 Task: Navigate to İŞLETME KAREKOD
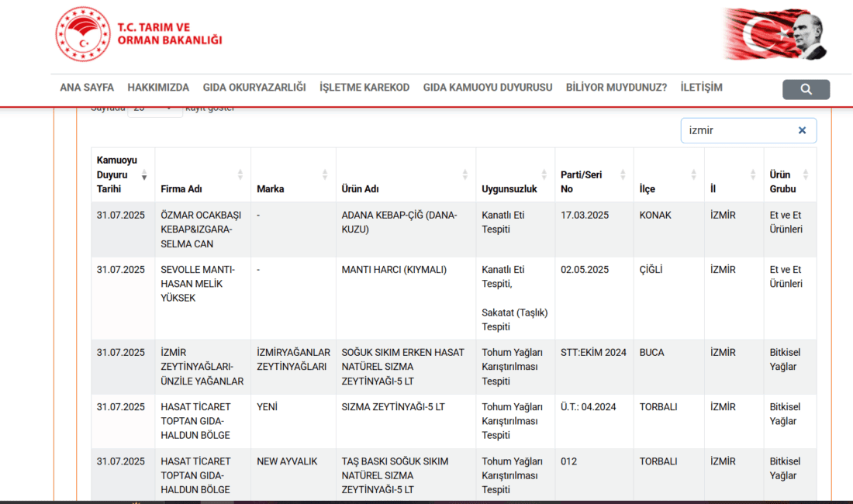(x=364, y=88)
